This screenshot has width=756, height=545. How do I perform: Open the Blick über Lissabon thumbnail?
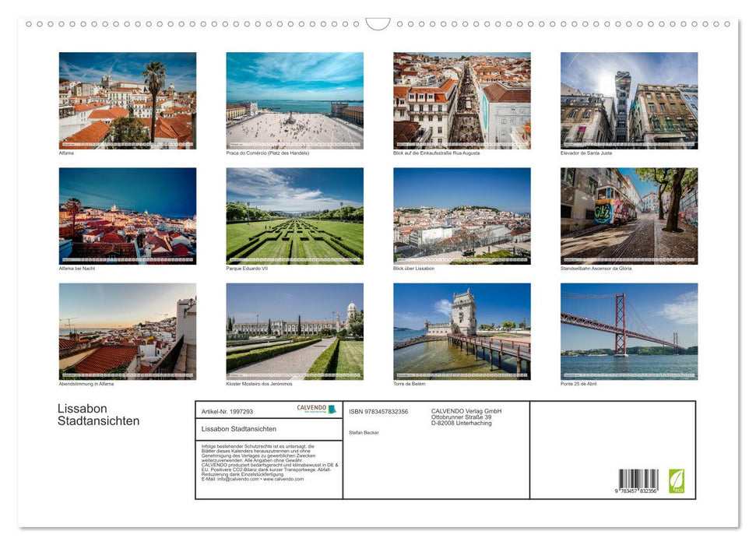point(462,216)
